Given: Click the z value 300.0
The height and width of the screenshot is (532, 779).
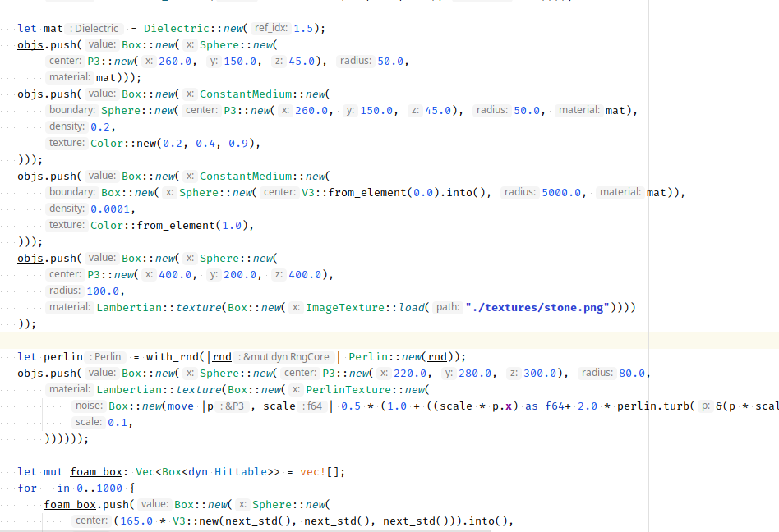Looking at the screenshot, I should click(540, 374).
